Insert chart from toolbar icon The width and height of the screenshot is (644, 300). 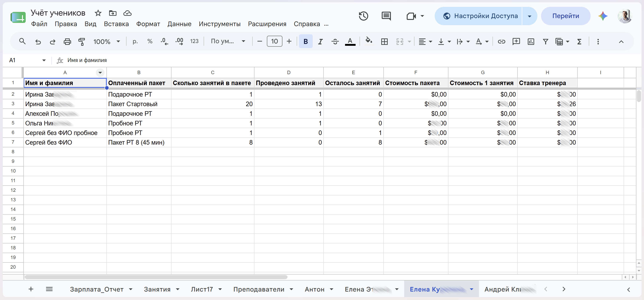pyautogui.click(x=531, y=41)
